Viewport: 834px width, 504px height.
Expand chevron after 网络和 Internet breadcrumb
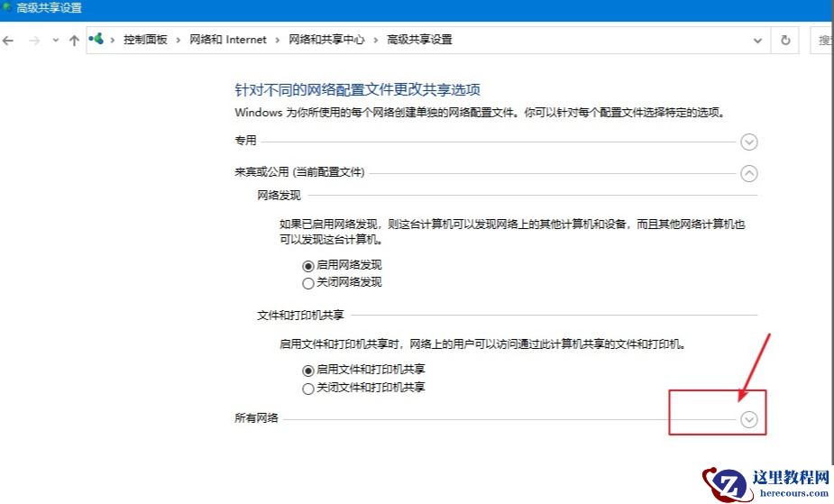[x=277, y=41]
